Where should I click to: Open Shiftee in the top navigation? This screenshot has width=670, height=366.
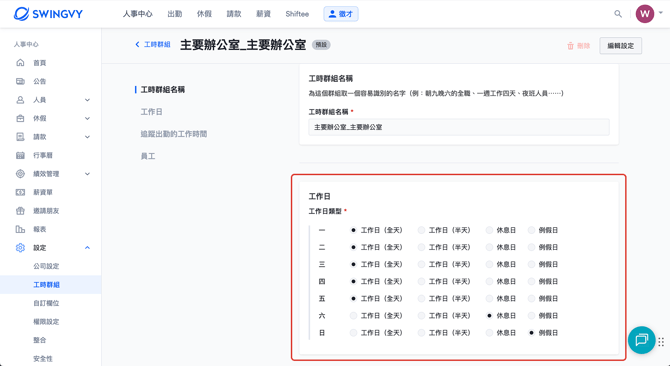pos(297,14)
